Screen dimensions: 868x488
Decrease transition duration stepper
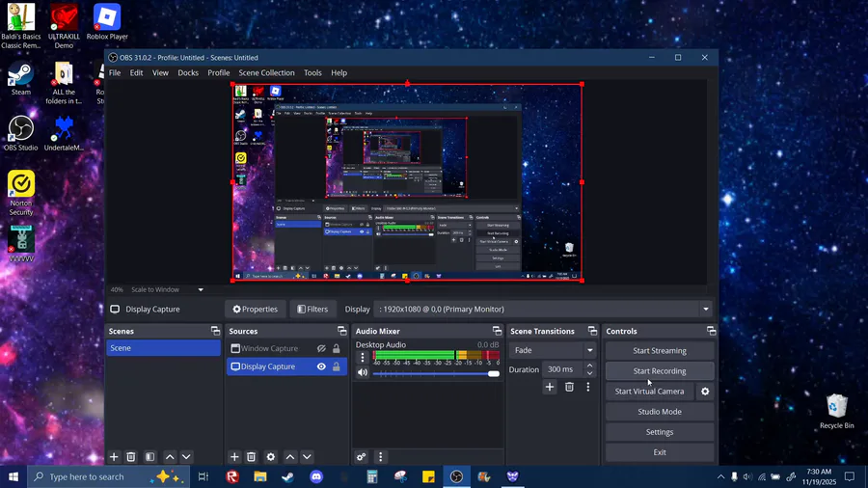589,373
